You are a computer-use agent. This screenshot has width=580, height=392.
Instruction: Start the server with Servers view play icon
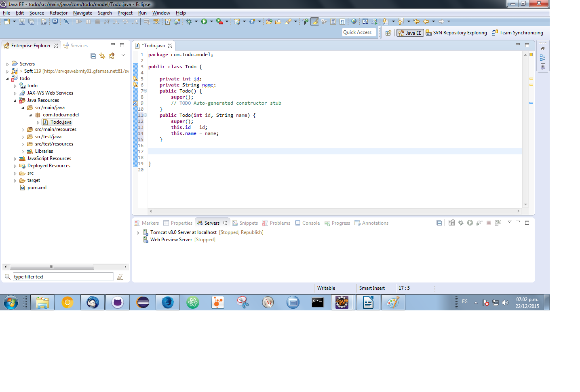pos(470,223)
